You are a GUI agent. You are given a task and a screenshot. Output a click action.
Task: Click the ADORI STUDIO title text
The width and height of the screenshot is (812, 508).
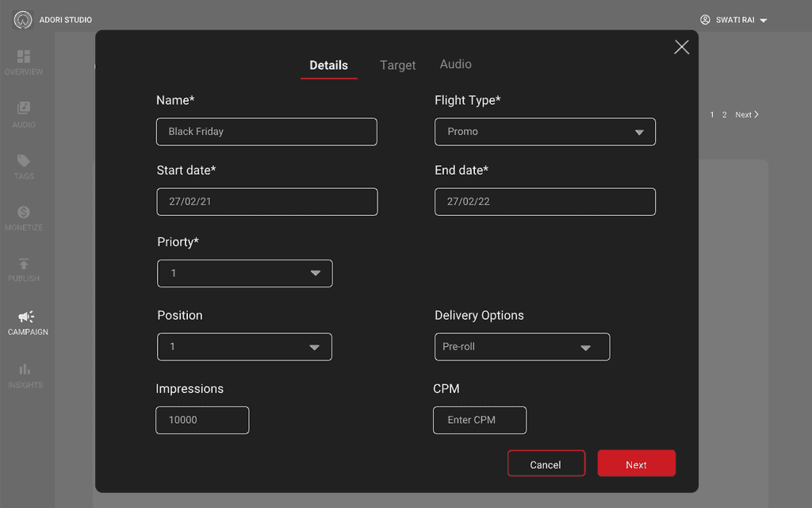point(66,20)
